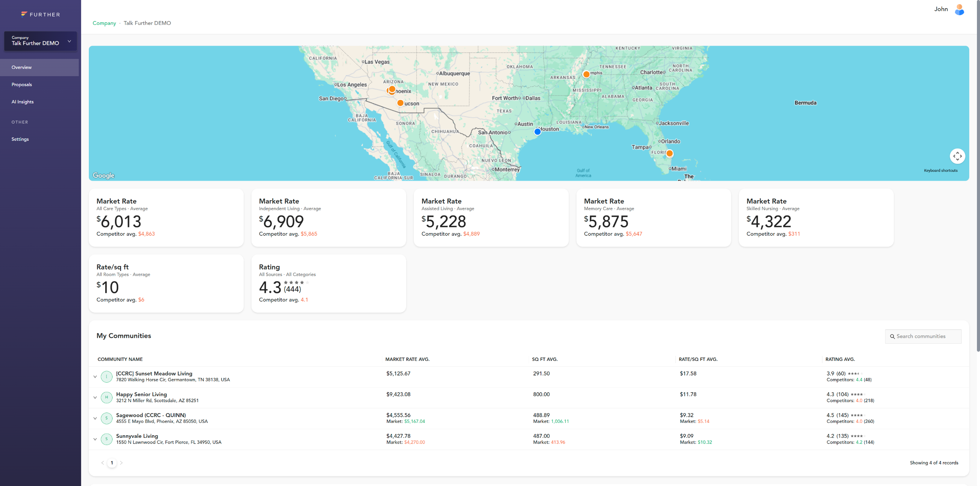Expand the Sunnyvale Living row
The width and height of the screenshot is (980, 486).
(95, 439)
